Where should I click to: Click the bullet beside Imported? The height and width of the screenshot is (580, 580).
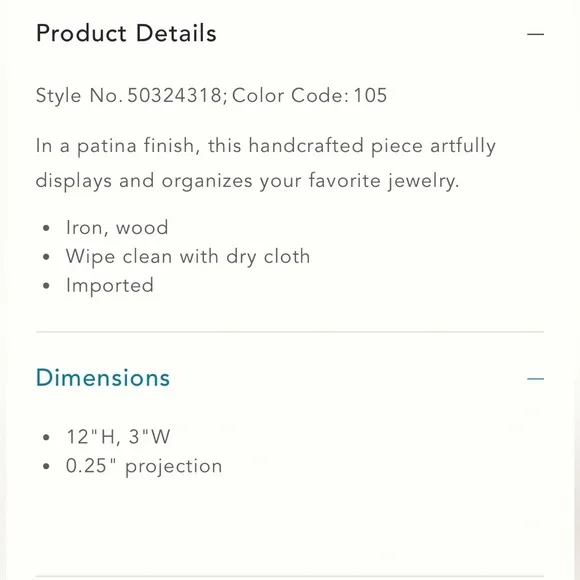pos(46,286)
